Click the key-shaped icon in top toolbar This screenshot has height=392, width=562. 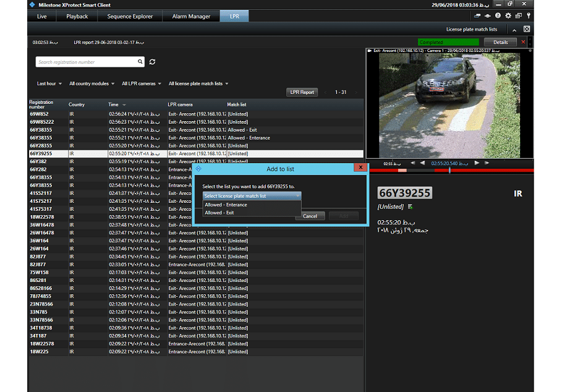click(x=529, y=15)
